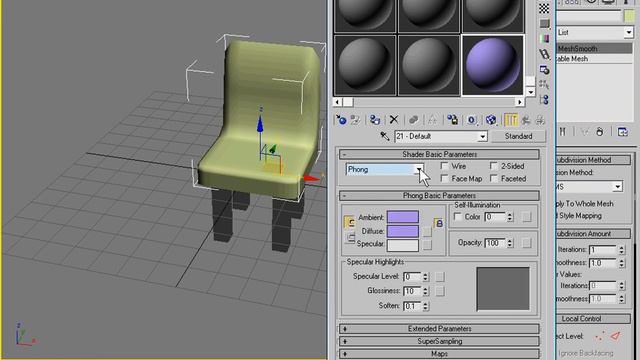Image resolution: width=640 pixels, height=360 pixels.
Task: Click Self-Illumination map button
Action: point(527,217)
